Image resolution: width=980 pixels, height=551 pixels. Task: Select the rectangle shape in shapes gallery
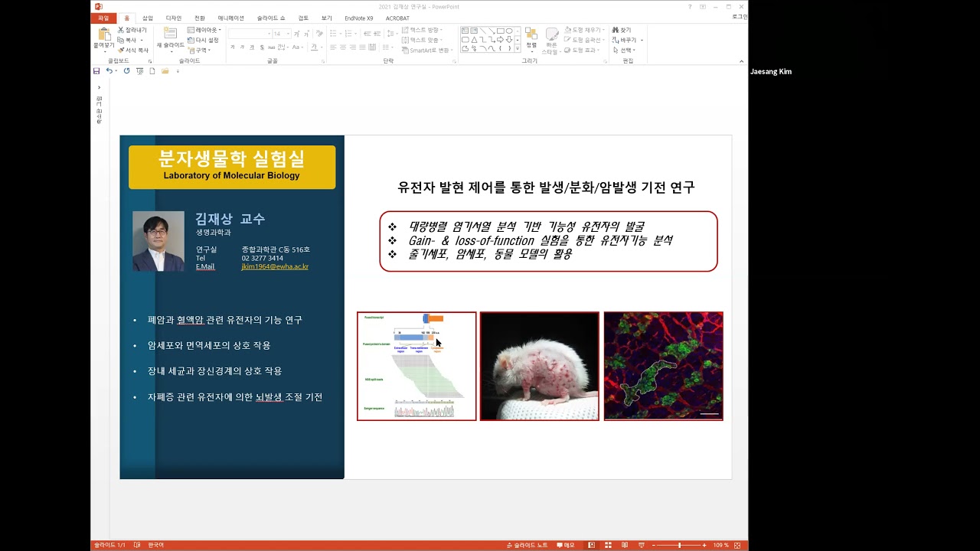[501, 31]
